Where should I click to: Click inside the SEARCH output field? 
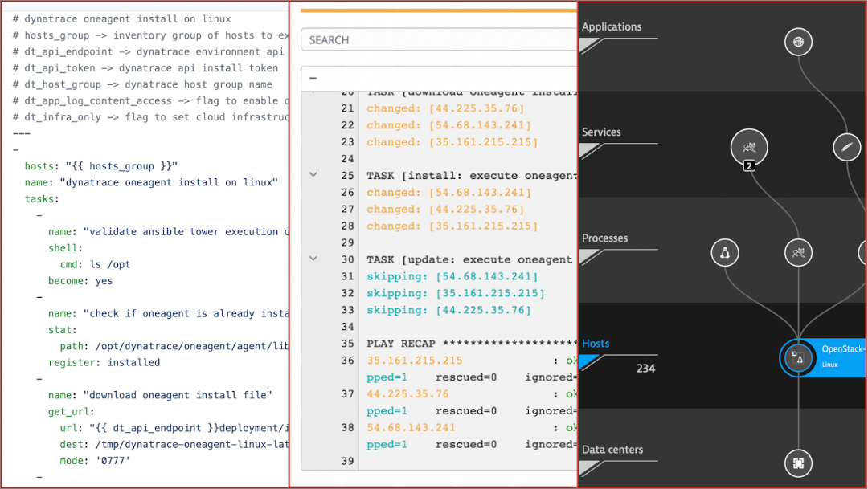click(438, 39)
